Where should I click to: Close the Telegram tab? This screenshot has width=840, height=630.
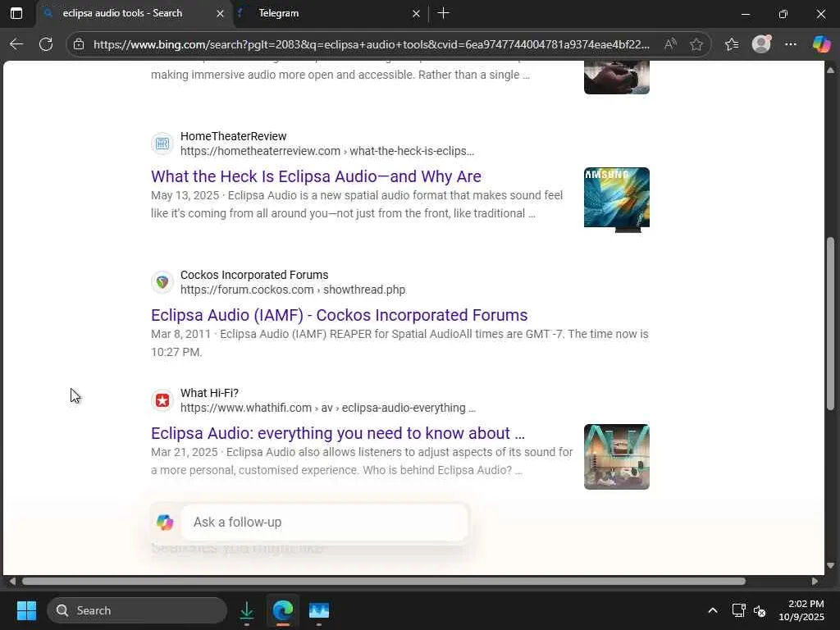pyautogui.click(x=416, y=14)
